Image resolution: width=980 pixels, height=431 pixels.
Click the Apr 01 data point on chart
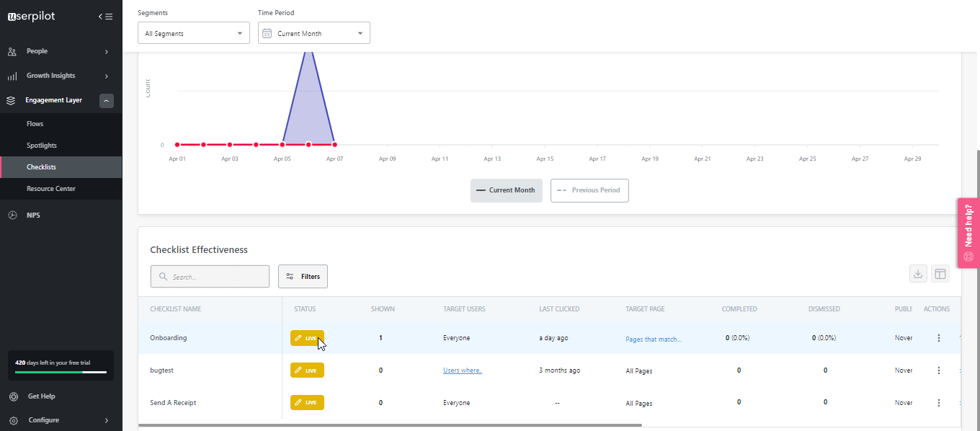click(x=177, y=145)
